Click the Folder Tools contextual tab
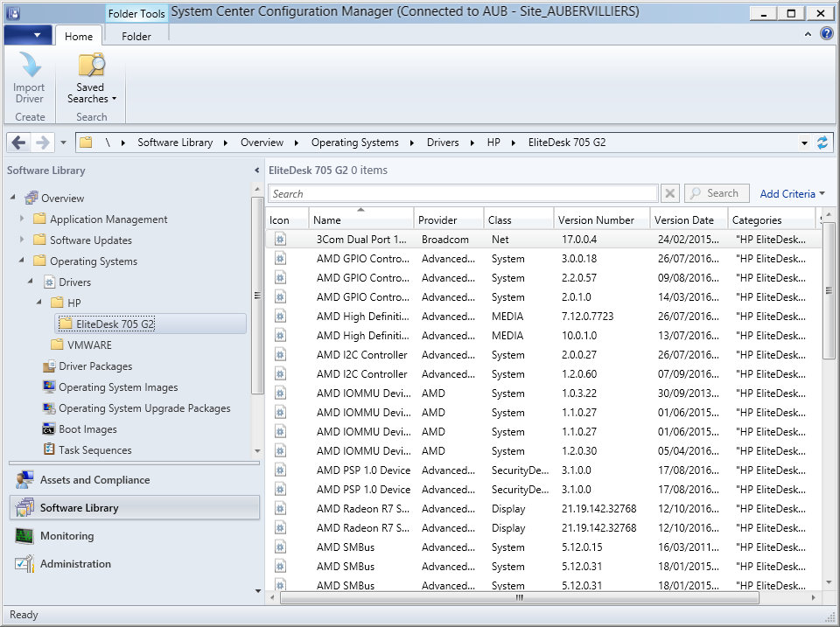Image resolution: width=840 pixels, height=627 pixels. [x=136, y=13]
